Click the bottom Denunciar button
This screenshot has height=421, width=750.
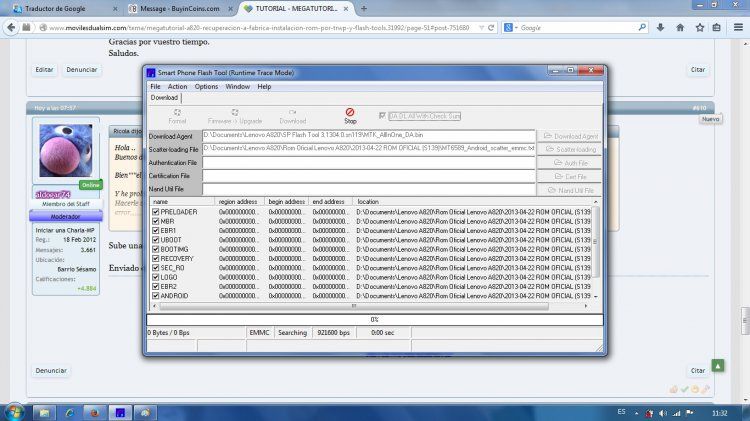point(51,371)
